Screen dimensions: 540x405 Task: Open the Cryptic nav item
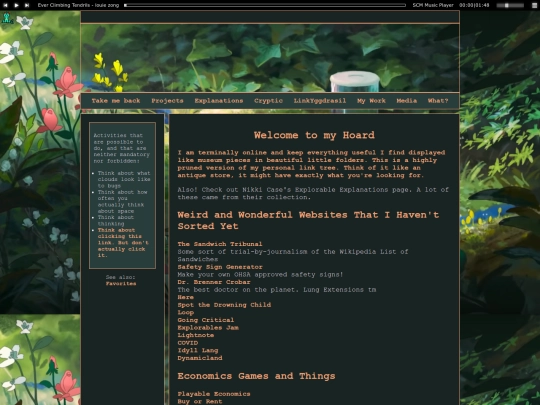(x=268, y=101)
